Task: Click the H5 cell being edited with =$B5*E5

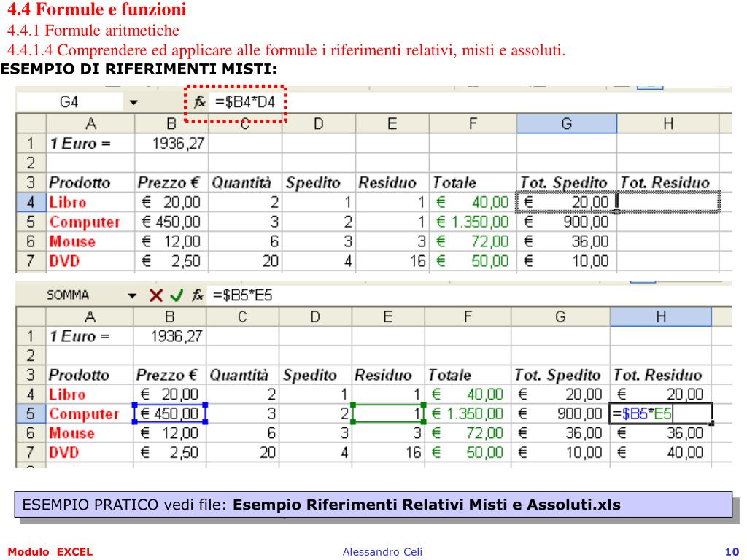Action: (x=661, y=413)
